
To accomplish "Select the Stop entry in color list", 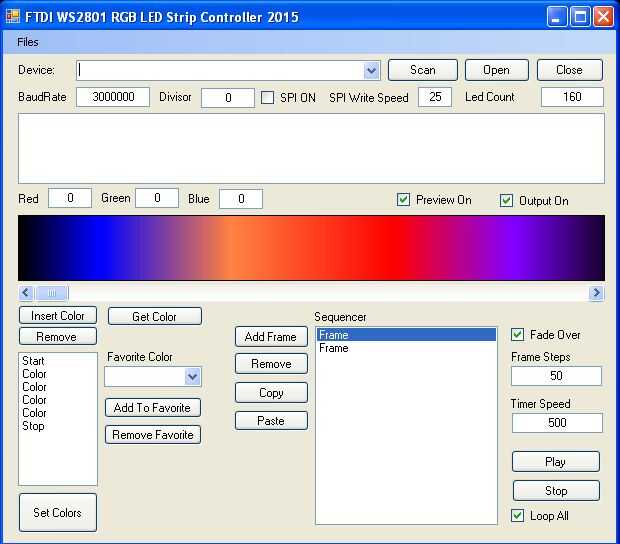I will (x=33, y=426).
